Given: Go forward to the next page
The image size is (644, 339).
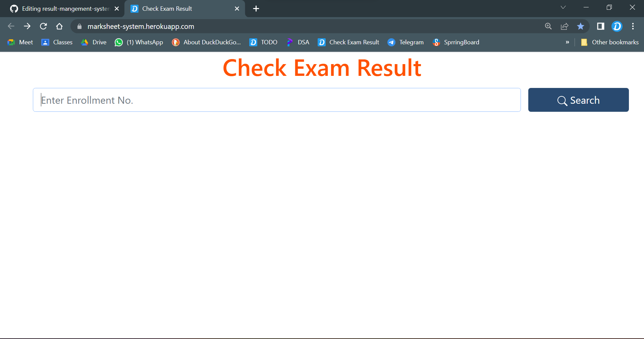Looking at the screenshot, I should click(x=27, y=26).
